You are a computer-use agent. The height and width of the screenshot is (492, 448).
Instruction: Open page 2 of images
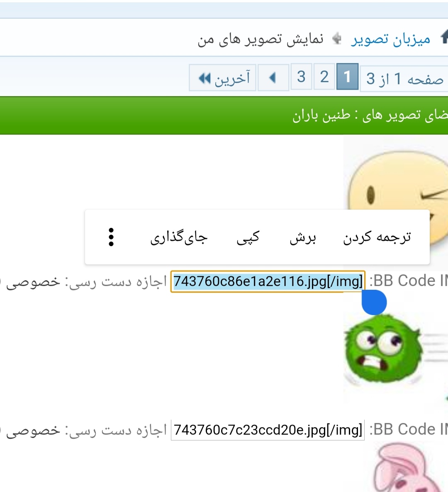(324, 76)
